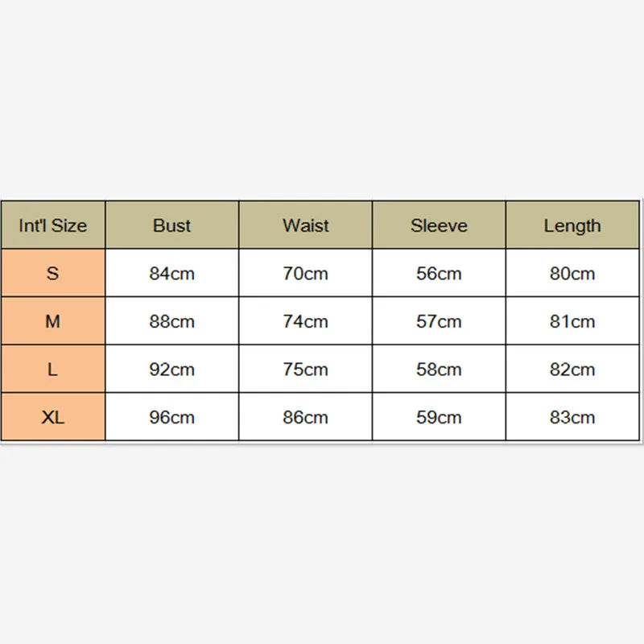Select the 82cm length value
The height and width of the screenshot is (644, 644).
click(572, 369)
